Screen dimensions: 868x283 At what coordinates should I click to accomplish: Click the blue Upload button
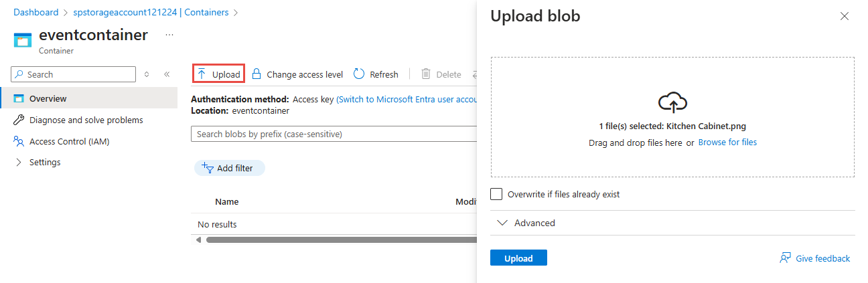tap(518, 258)
